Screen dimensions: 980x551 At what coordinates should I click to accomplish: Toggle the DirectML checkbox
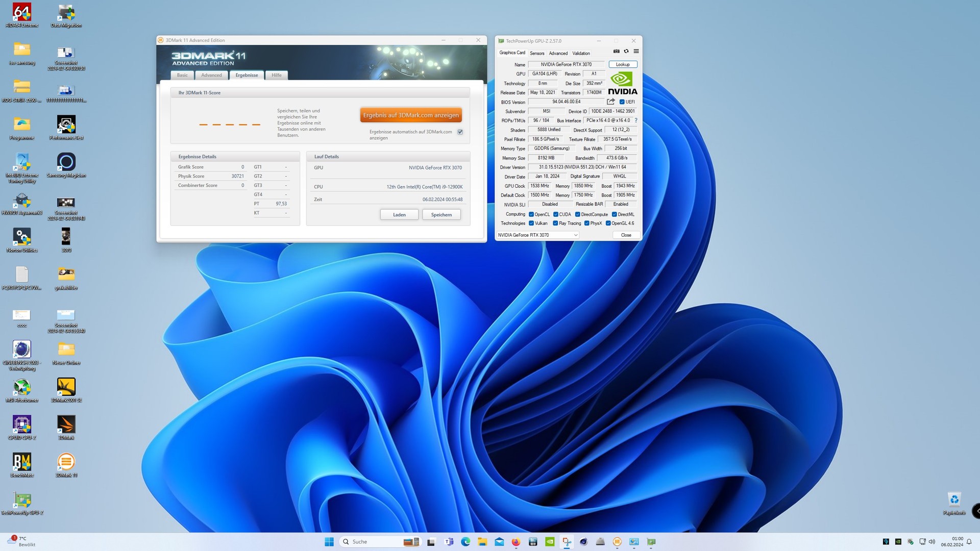(x=615, y=214)
